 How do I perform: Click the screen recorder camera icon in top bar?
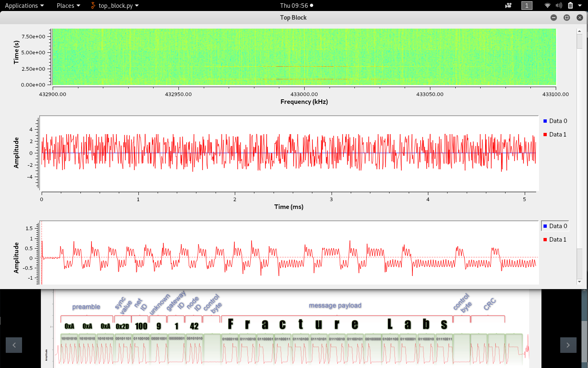click(508, 5)
